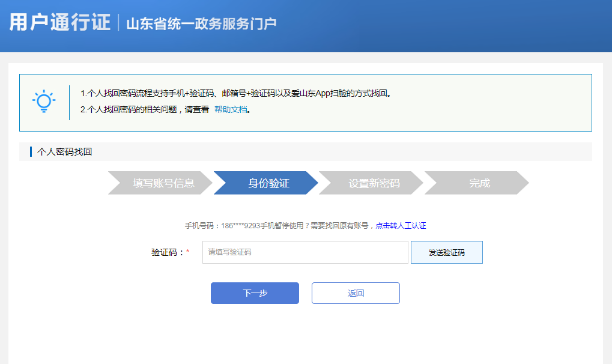612x364 pixels.
Task: Click the blue bar beside 个人密码找回
Action: point(31,152)
